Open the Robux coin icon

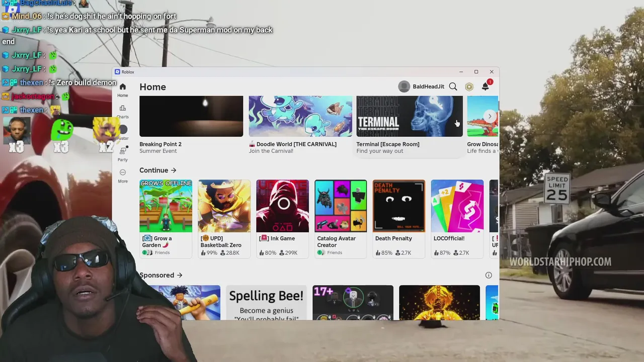[469, 86]
